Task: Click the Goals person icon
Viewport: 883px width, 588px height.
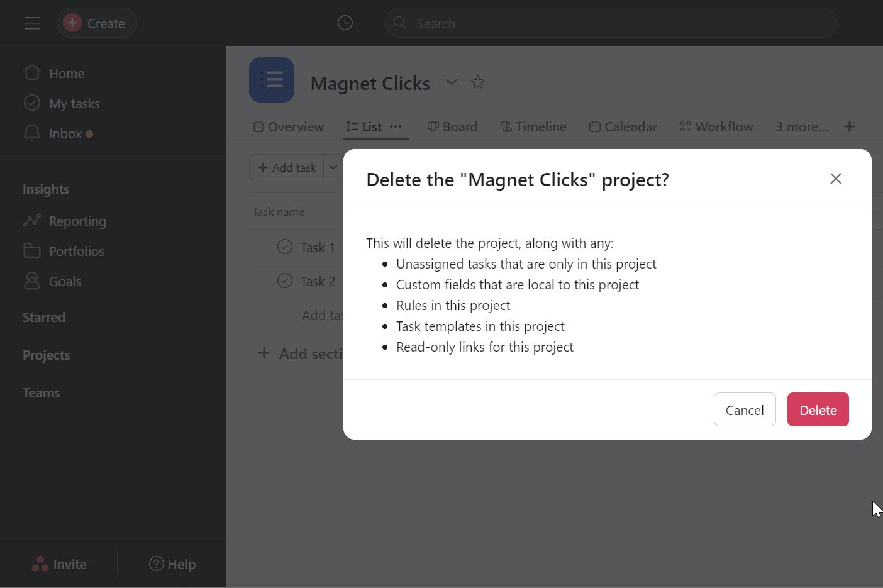Action: pos(32,280)
